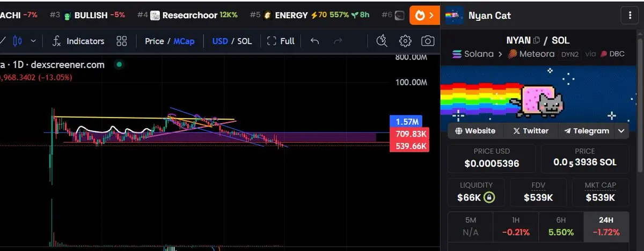Screen dimensions: 644x251
Task: Click the drawing line tool icon
Action: pyautogui.click(x=4, y=41)
